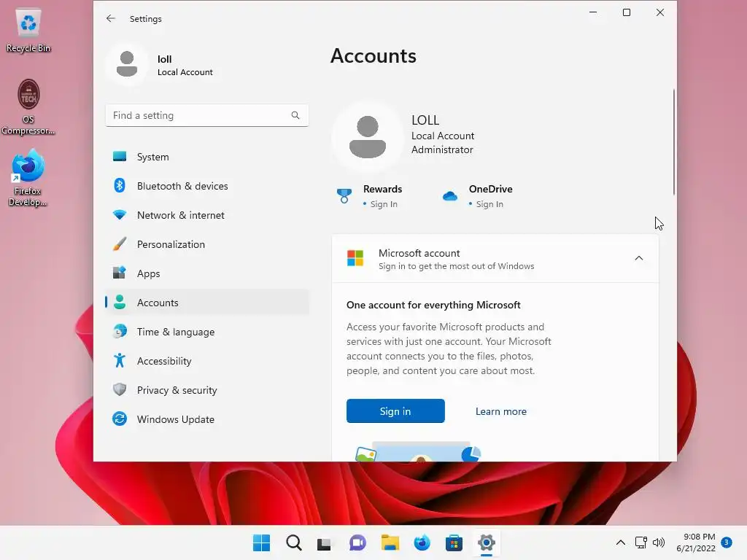
Task: Click the back arrow in Settings
Action: (111, 18)
